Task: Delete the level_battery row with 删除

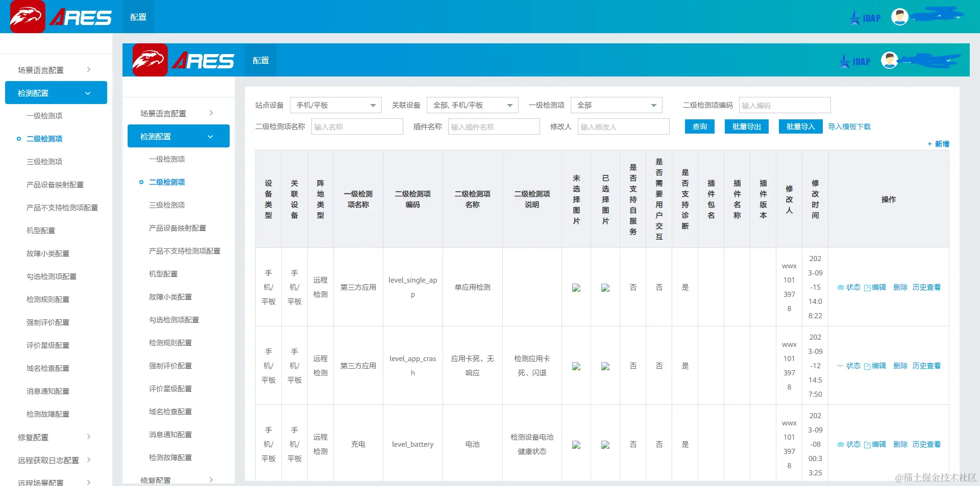Action: (x=900, y=444)
